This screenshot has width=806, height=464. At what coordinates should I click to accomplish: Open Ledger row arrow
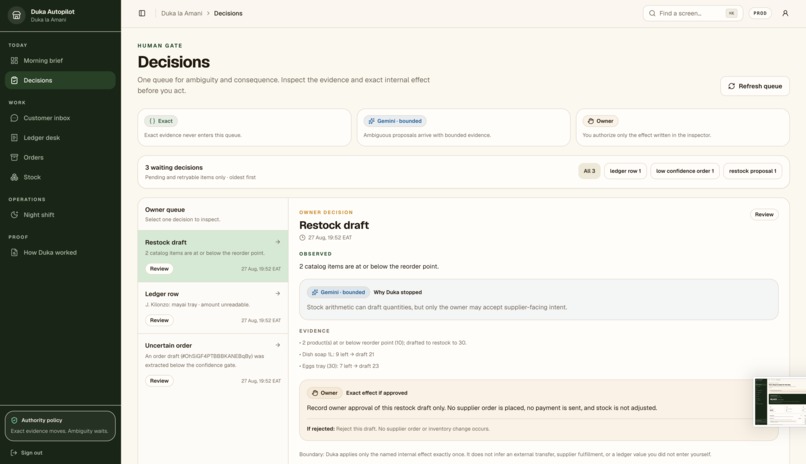pos(278,293)
